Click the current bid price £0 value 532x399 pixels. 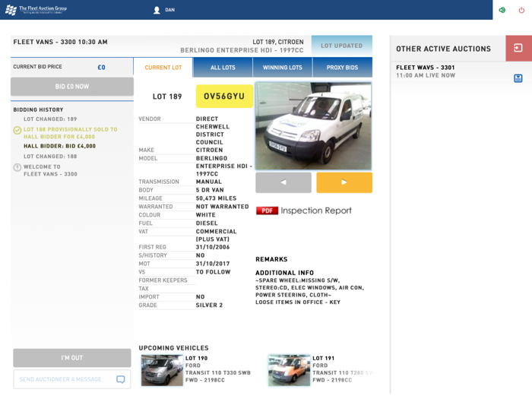click(101, 67)
